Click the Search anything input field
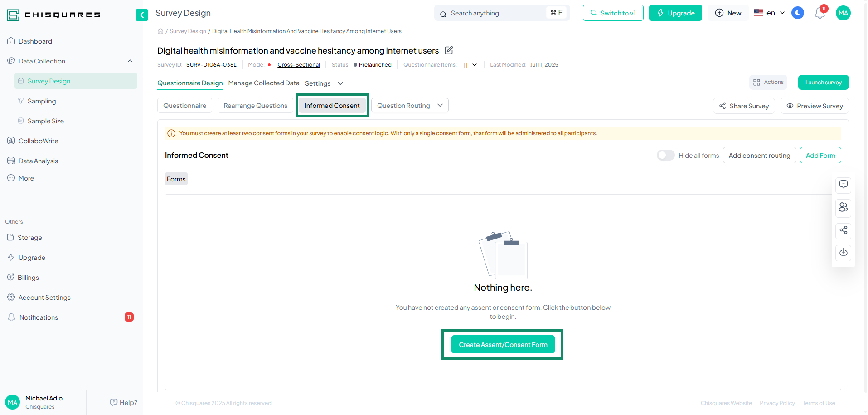Image resolution: width=868 pixels, height=415 pixels. 494,13
